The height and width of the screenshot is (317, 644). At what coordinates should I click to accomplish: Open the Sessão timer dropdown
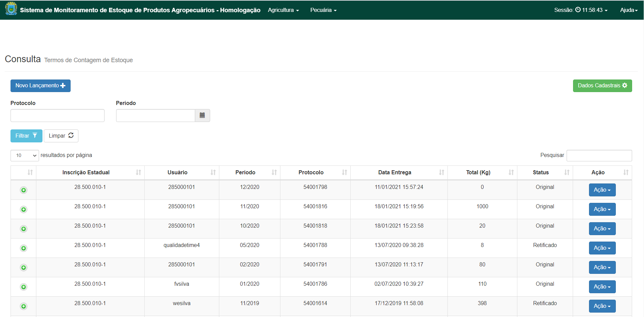(581, 10)
